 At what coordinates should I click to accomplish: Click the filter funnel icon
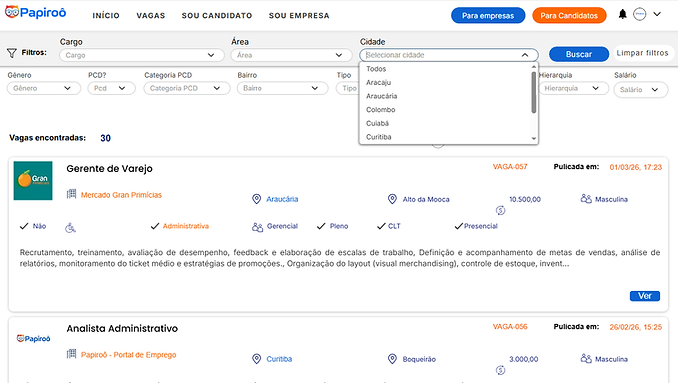(x=12, y=53)
